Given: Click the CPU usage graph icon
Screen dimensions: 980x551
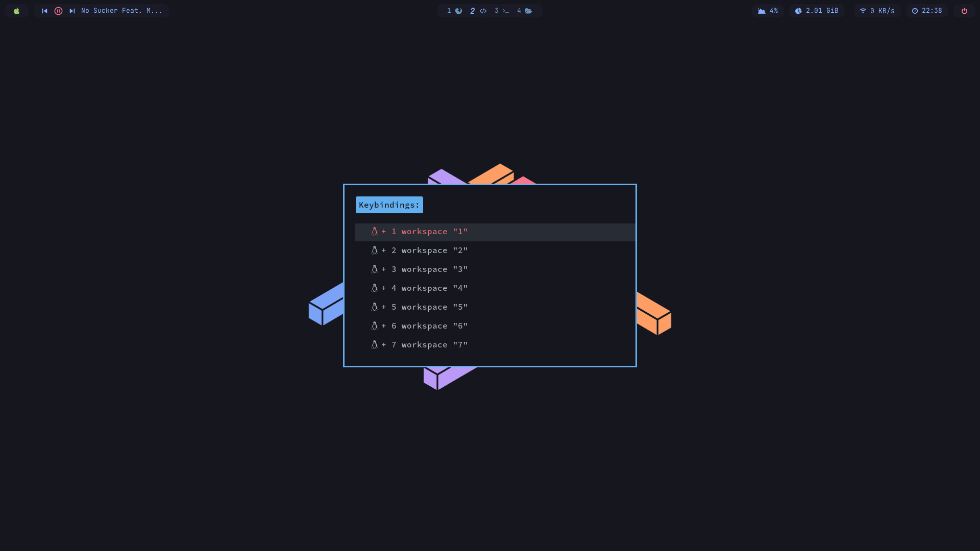Looking at the screenshot, I should click(761, 11).
